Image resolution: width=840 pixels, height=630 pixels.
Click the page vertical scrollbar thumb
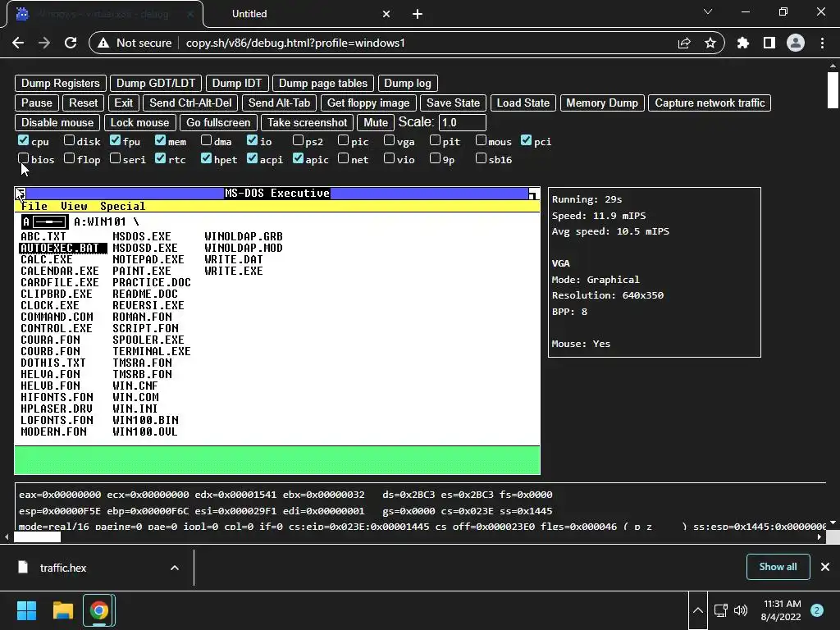tap(833, 89)
